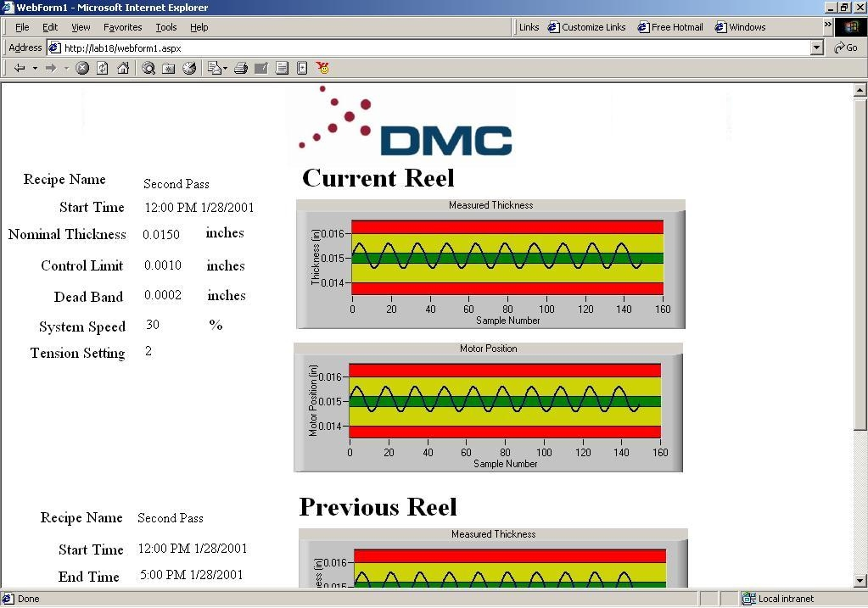Click the Related/Research toolbar icon

[x=302, y=68]
